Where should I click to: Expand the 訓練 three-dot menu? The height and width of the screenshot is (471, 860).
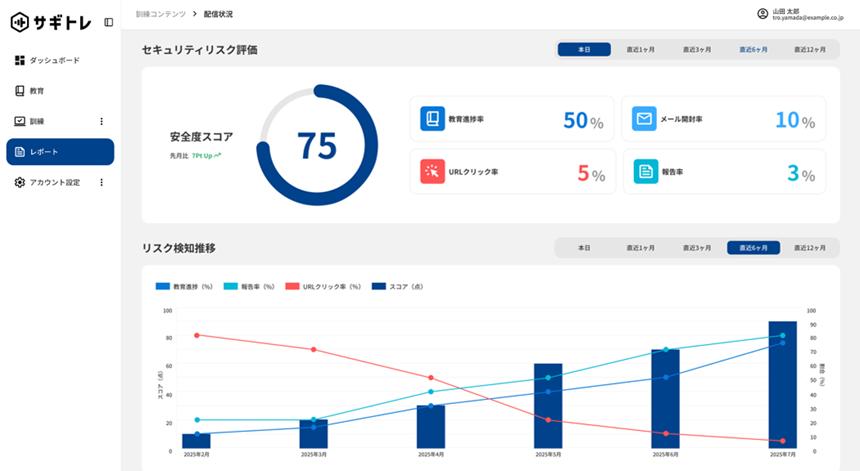(x=101, y=122)
